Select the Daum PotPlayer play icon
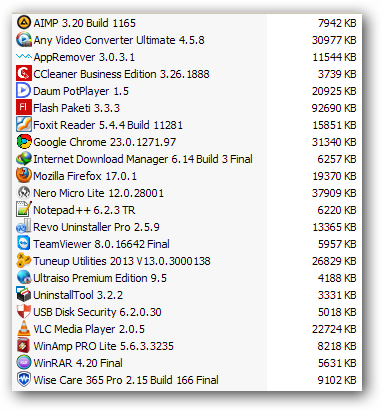This screenshot has width=382, height=411. tap(24, 90)
